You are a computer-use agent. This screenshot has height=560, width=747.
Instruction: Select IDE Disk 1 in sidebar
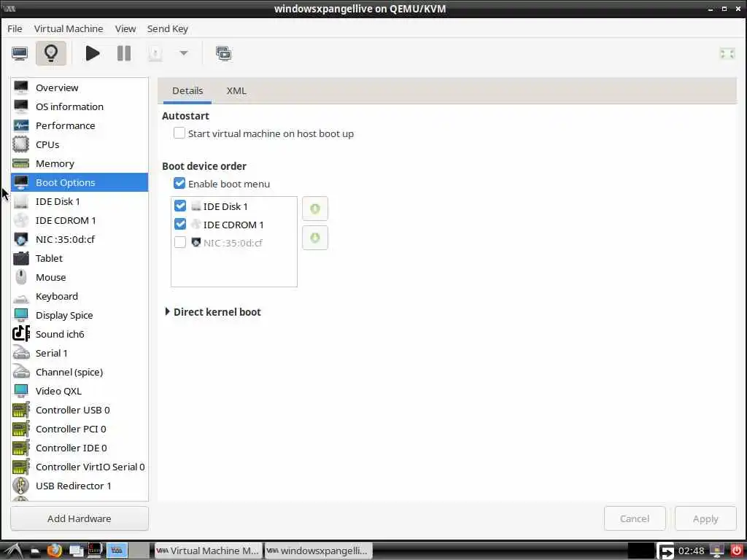[80, 201]
